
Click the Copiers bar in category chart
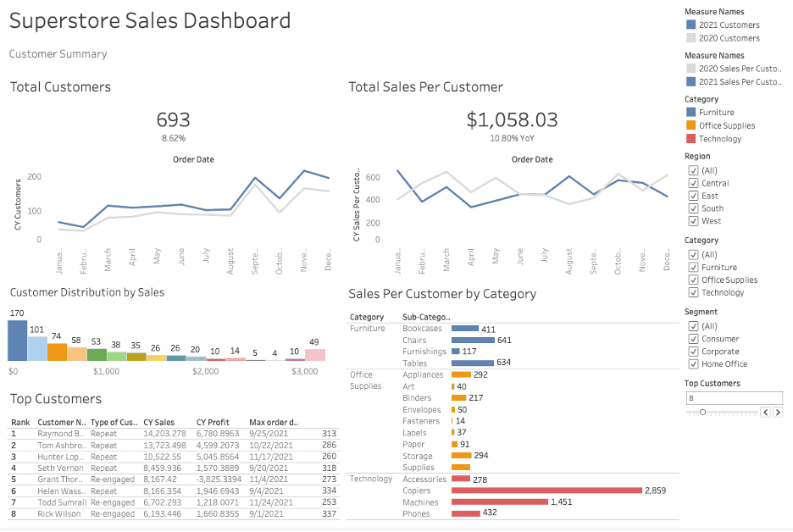(546, 490)
